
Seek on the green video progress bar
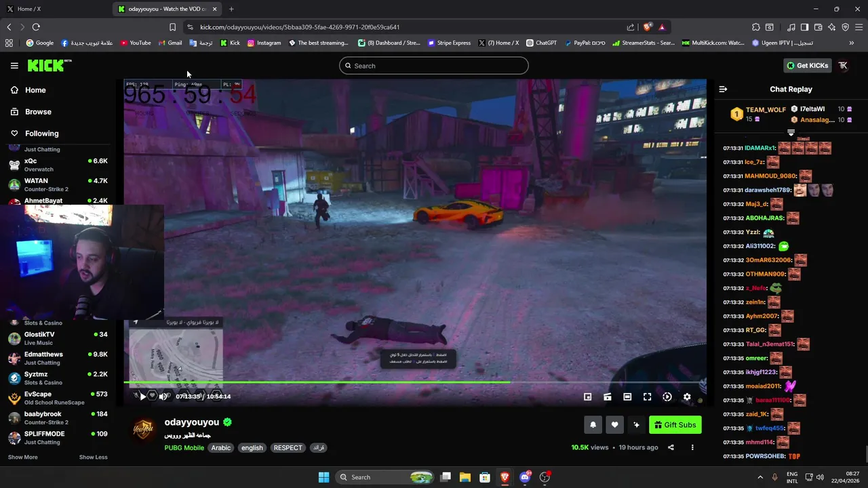415,382
